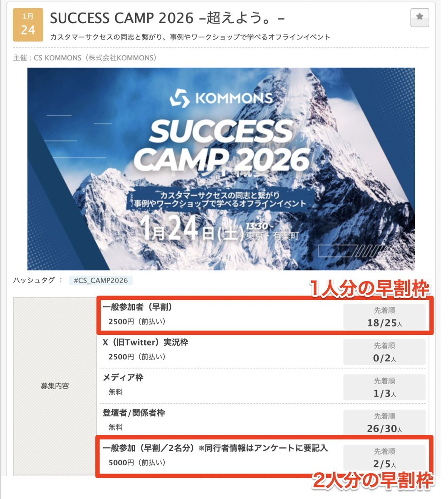Select the 一般参加（早割／2名分） ticket row
Viewport: 448px width, 499px height.
click(264, 456)
